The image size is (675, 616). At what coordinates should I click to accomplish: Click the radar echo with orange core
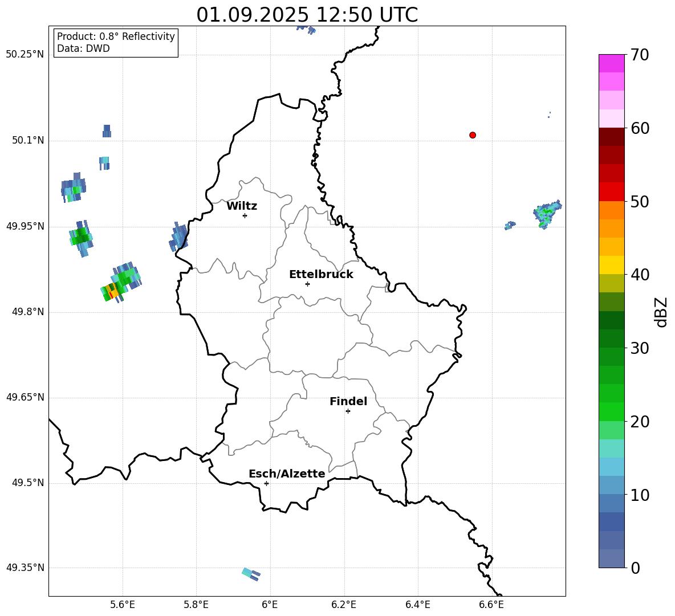(x=114, y=290)
